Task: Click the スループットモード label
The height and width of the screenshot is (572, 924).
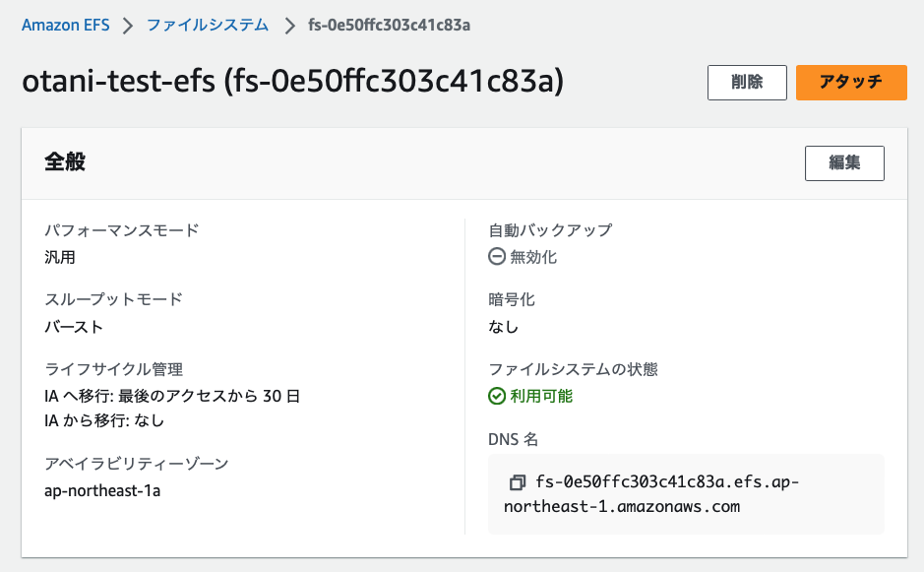Action: point(114,299)
